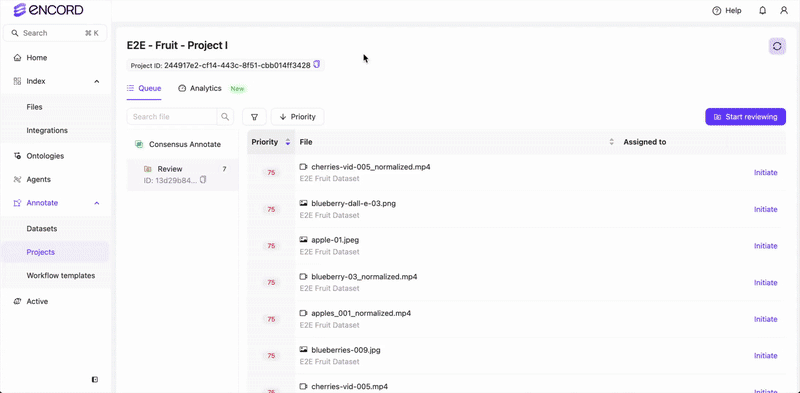800x393 pixels.
Task: Open notifications bell
Action: click(x=763, y=10)
